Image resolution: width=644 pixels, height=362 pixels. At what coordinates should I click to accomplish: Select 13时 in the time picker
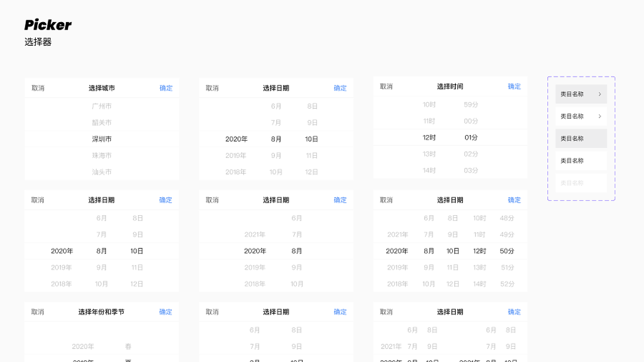pyautogui.click(x=429, y=154)
